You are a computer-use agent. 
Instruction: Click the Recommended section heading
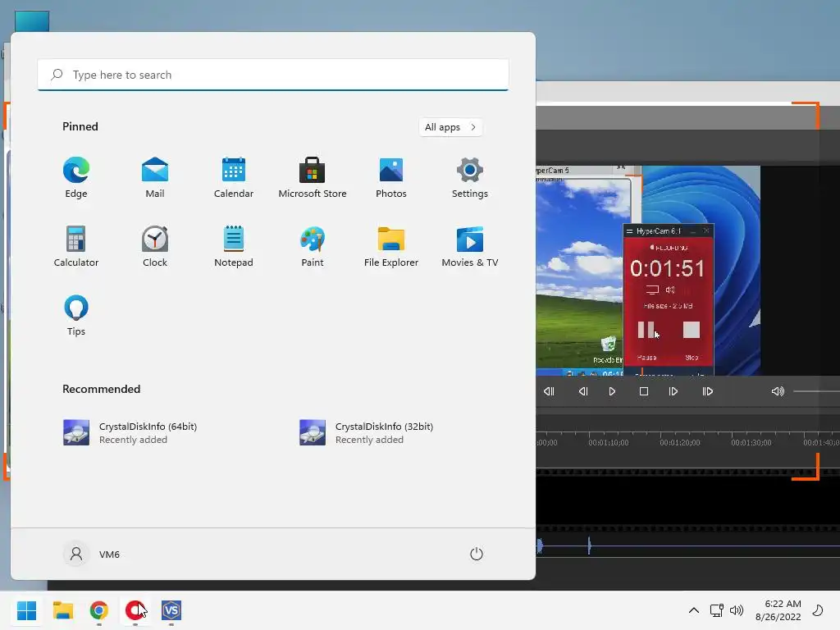101,389
